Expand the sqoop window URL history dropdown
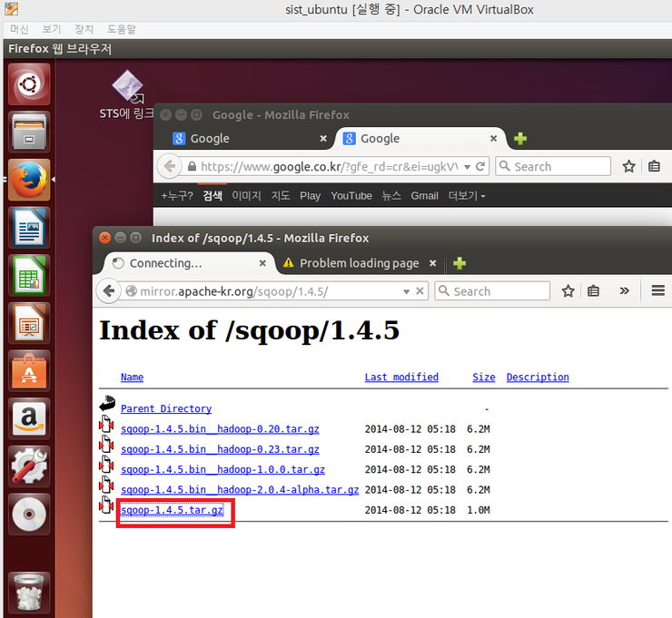Viewport: 672px width, 618px height. pyautogui.click(x=406, y=291)
